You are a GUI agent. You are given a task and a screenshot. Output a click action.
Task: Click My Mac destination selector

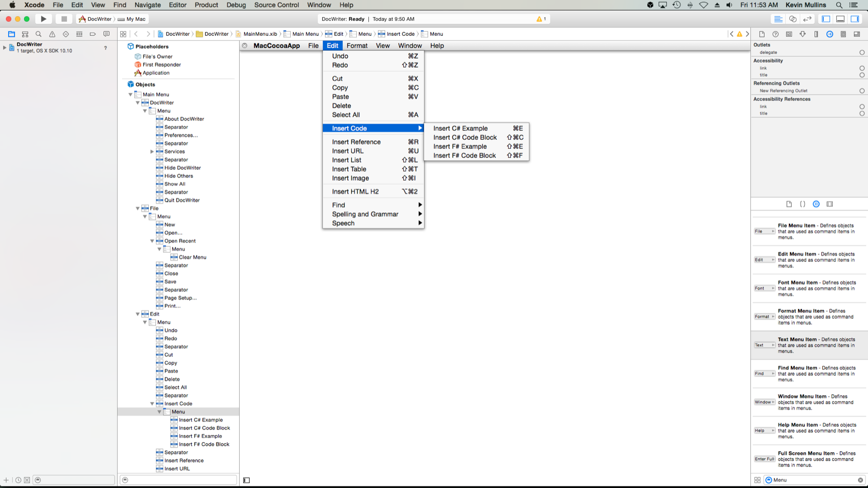pos(132,19)
